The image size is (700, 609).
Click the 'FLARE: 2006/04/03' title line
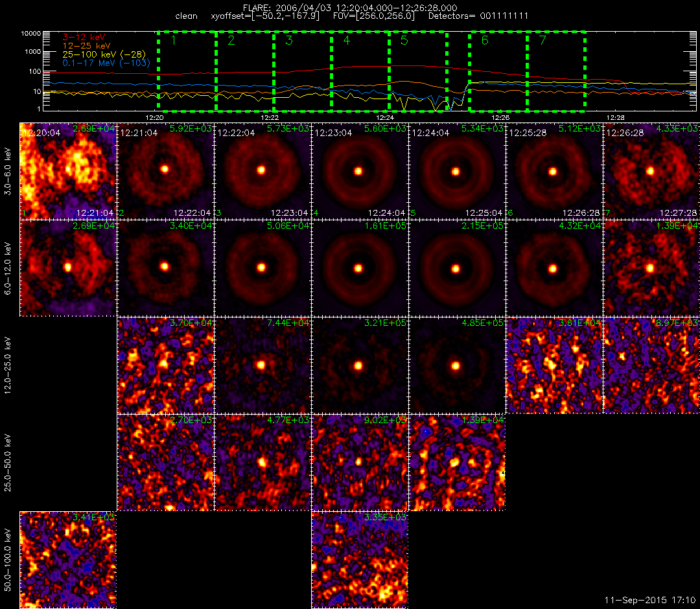[350, 8]
